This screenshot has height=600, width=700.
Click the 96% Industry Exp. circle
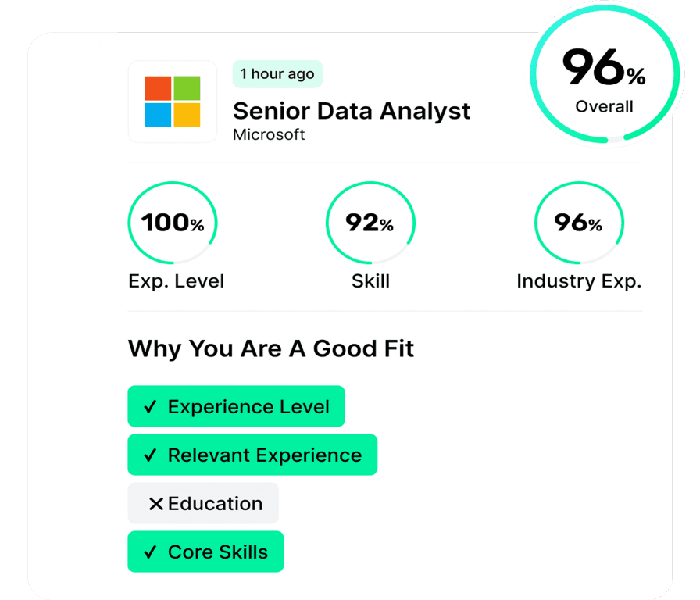point(578,223)
